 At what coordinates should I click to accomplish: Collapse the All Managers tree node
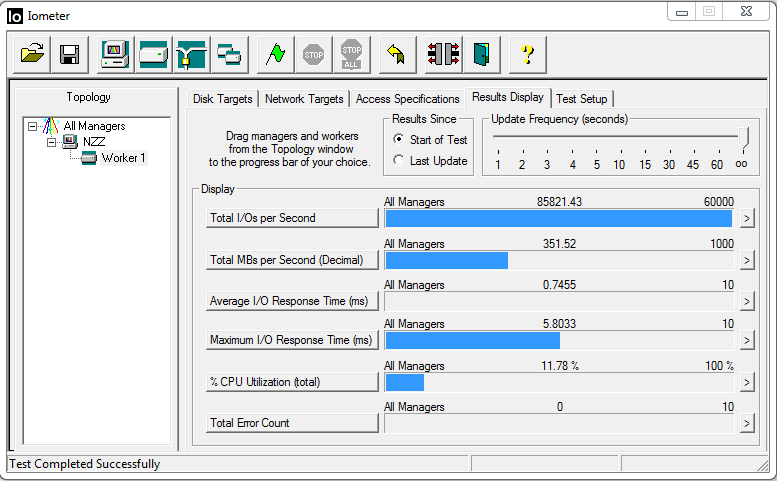tap(32, 126)
